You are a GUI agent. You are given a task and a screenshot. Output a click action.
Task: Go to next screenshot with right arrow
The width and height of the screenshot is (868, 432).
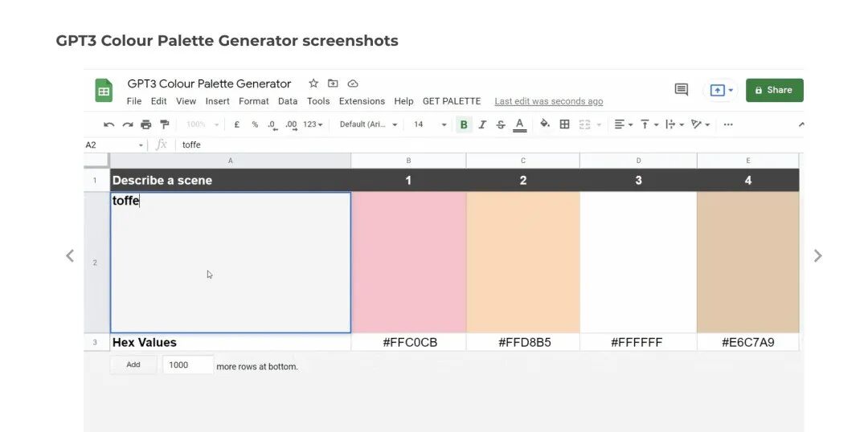pos(817,255)
